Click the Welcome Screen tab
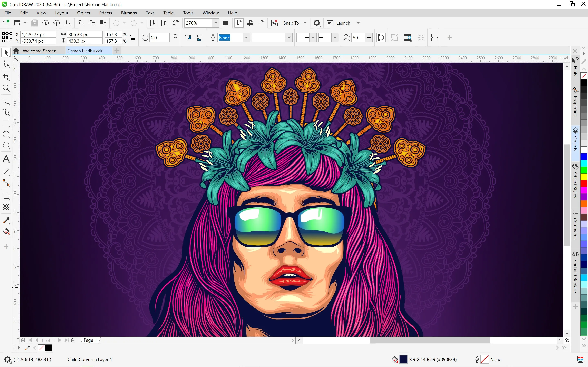Viewport: 588px width, 367px height. tap(40, 51)
